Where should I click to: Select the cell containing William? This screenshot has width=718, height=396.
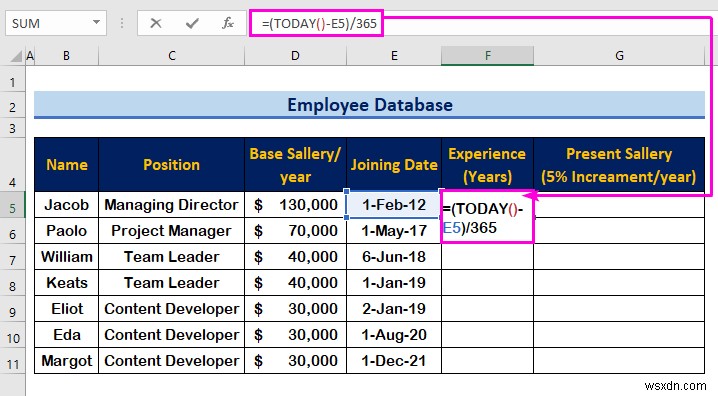click(x=66, y=257)
